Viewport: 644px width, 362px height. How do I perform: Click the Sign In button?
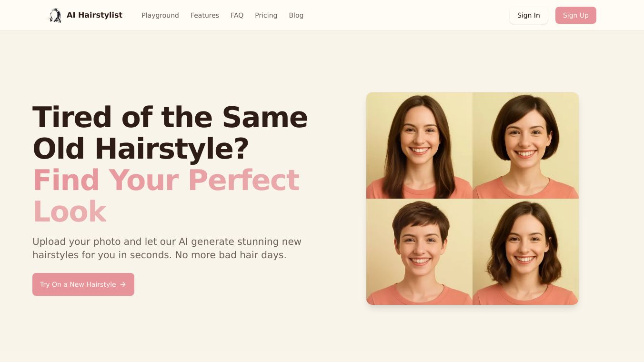[529, 15]
